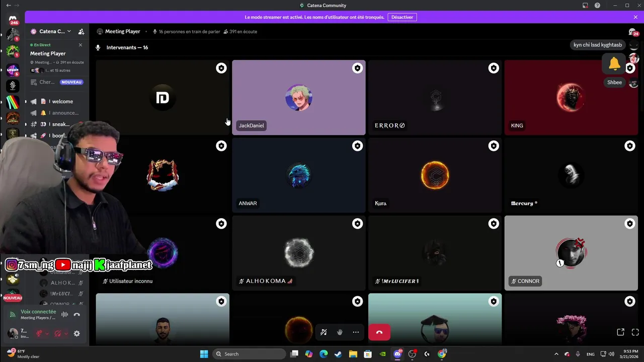Open the weather widget showing 61°F
Viewport: 644px width, 362px height.
23,354
